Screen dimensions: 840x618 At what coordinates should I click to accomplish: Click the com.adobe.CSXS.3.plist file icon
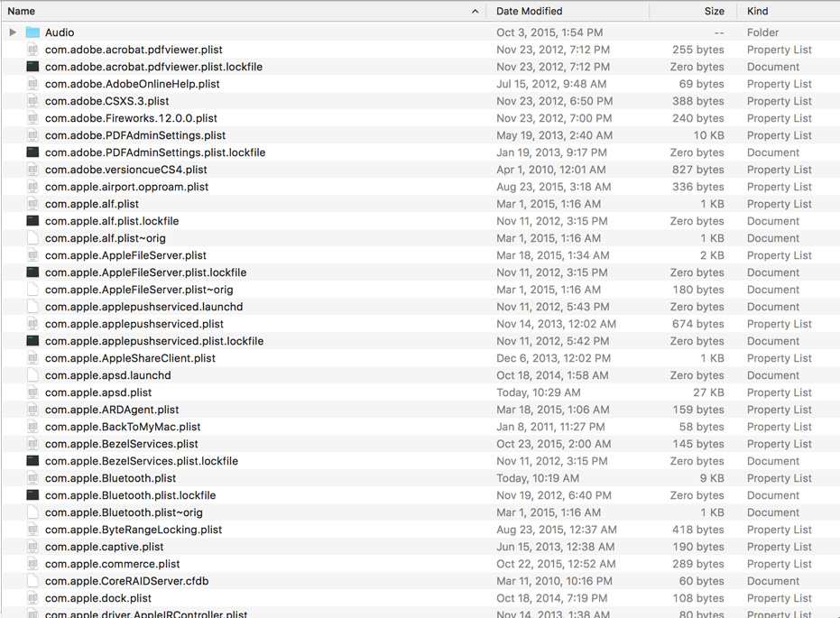pos(32,101)
